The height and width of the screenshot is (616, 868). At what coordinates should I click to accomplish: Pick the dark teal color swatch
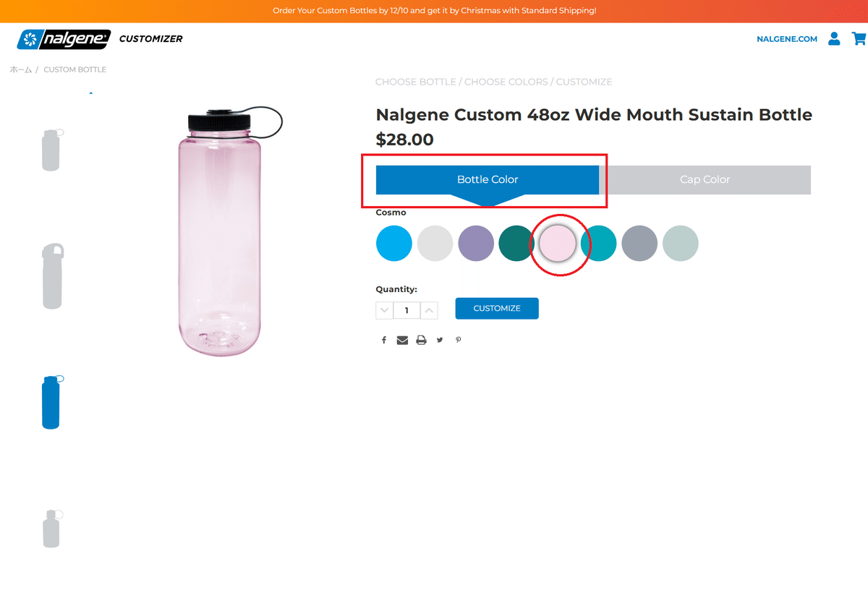tap(516, 243)
